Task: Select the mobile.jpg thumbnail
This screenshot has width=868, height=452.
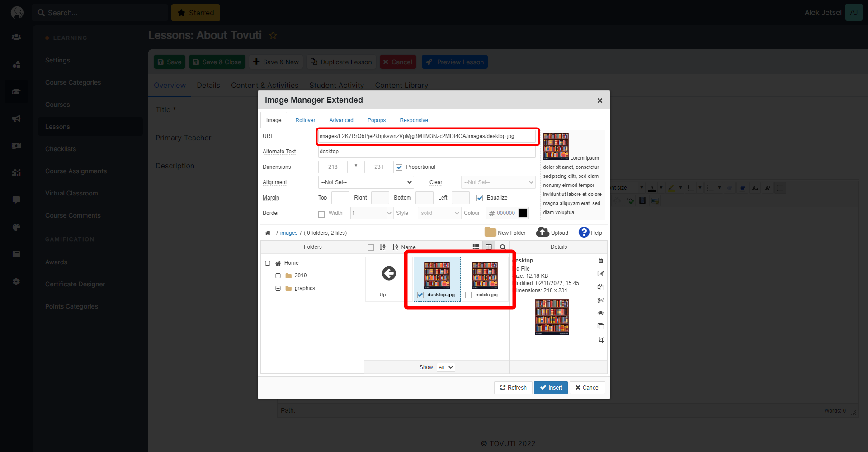Action: (485, 275)
